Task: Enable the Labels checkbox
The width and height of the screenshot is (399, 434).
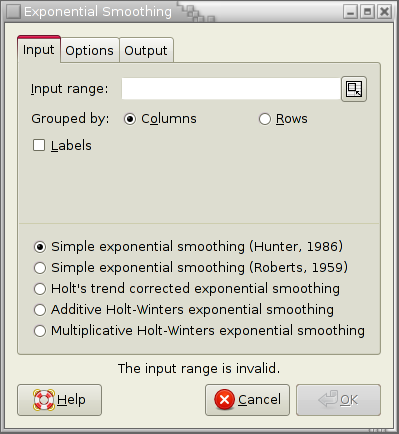Action: [39, 145]
